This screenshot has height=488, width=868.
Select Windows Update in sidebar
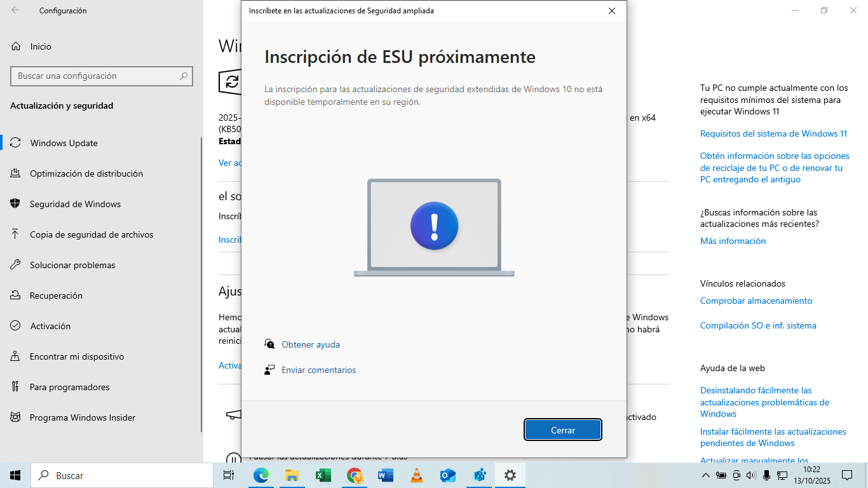point(102,143)
